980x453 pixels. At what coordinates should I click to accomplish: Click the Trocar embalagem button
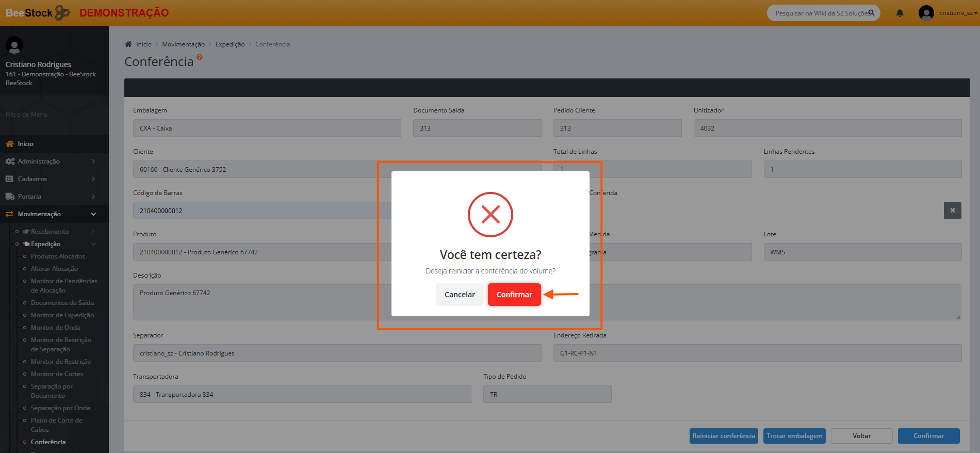click(794, 436)
